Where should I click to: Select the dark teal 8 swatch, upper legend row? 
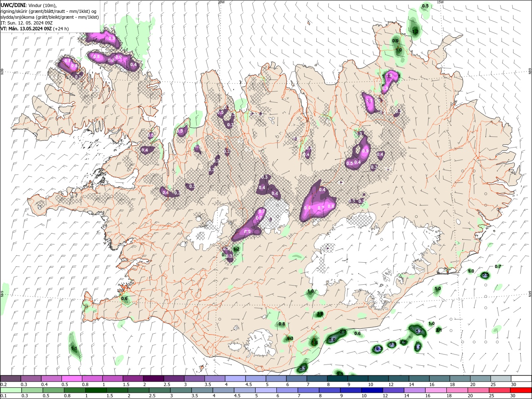click(x=337, y=379)
